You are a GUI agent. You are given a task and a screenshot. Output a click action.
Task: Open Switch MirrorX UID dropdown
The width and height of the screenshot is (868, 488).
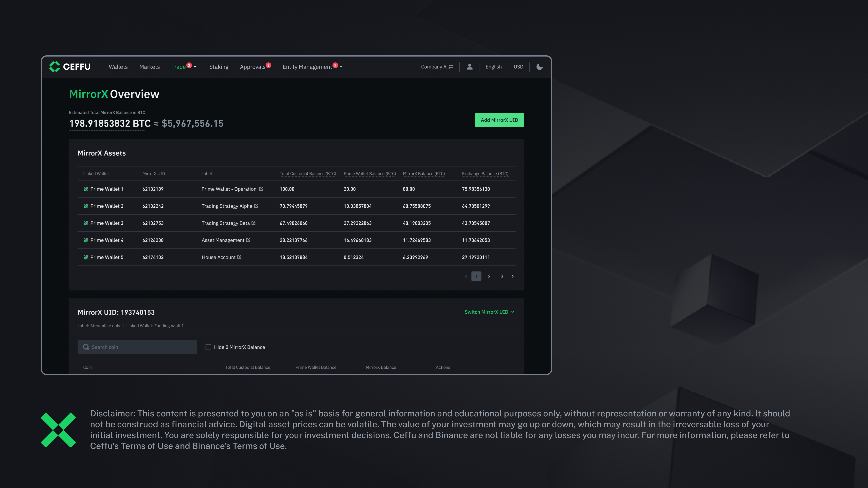click(489, 312)
